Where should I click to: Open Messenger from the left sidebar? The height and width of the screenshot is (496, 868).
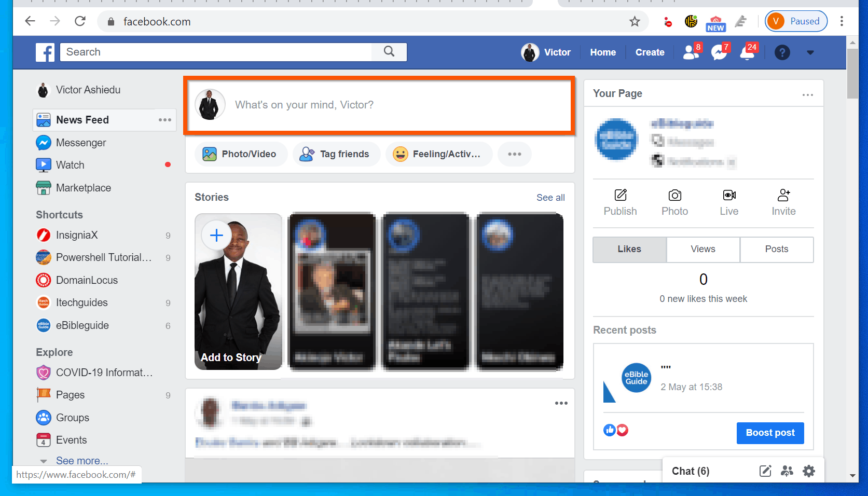81,142
